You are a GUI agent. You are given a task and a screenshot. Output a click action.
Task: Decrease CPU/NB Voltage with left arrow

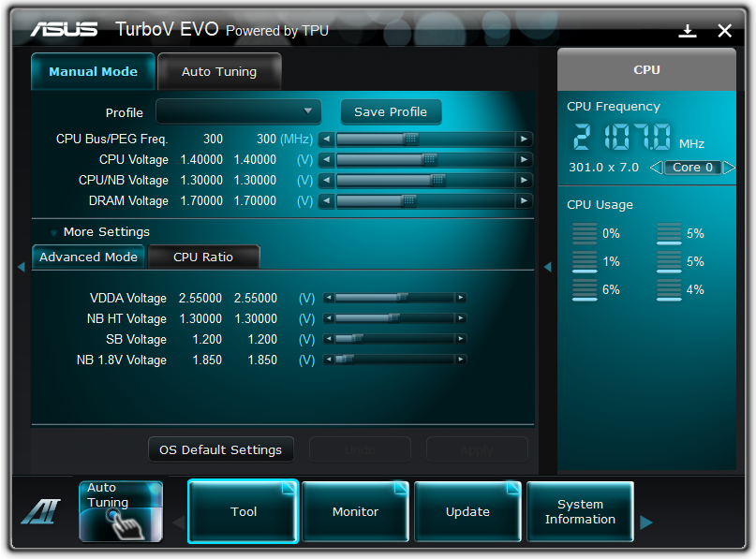coord(326,180)
